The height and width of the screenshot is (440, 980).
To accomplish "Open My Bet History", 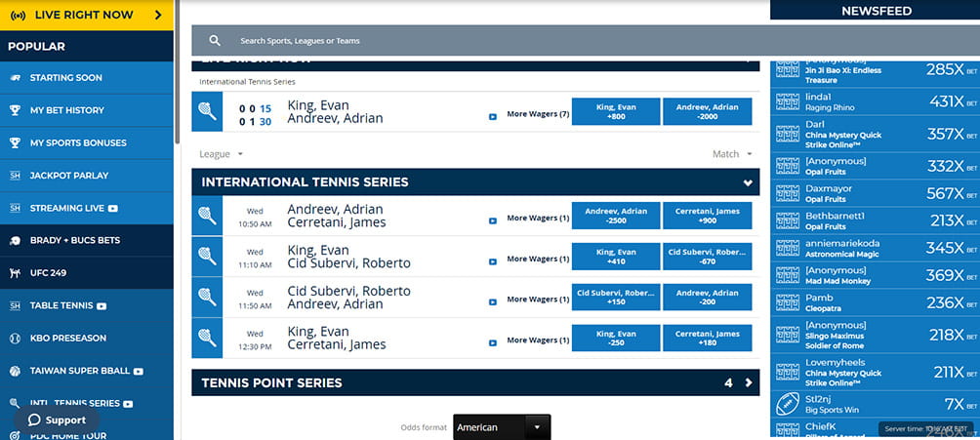I will click(86, 110).
